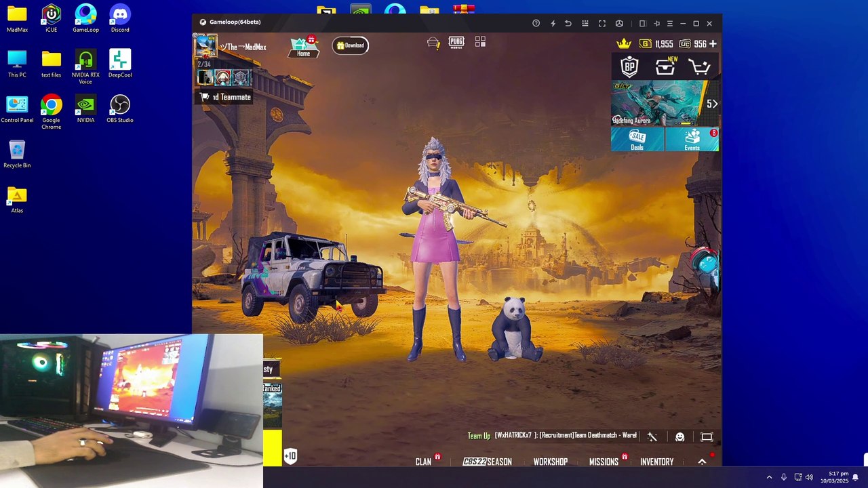Image resolution: width=868 pixels, height=488 pixels.
Task: Add UC with the plus button
Action: (x=713, y=44)
